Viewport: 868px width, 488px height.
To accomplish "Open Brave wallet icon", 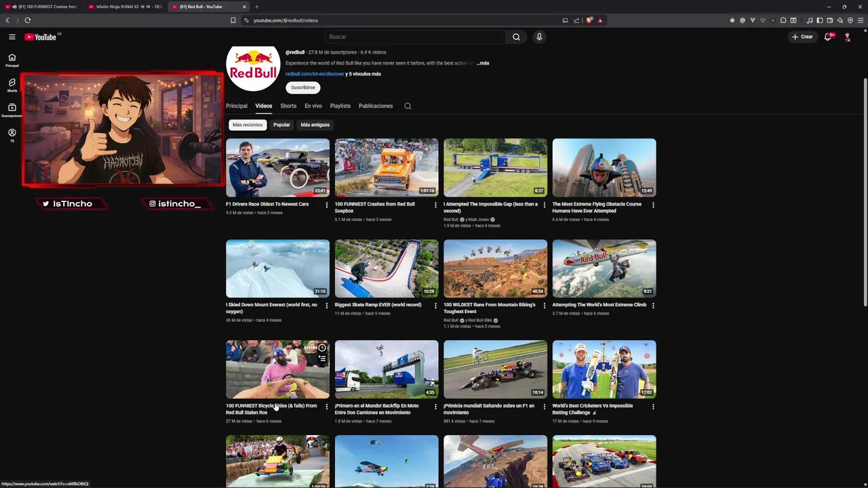I will click(x=830, y=20).
